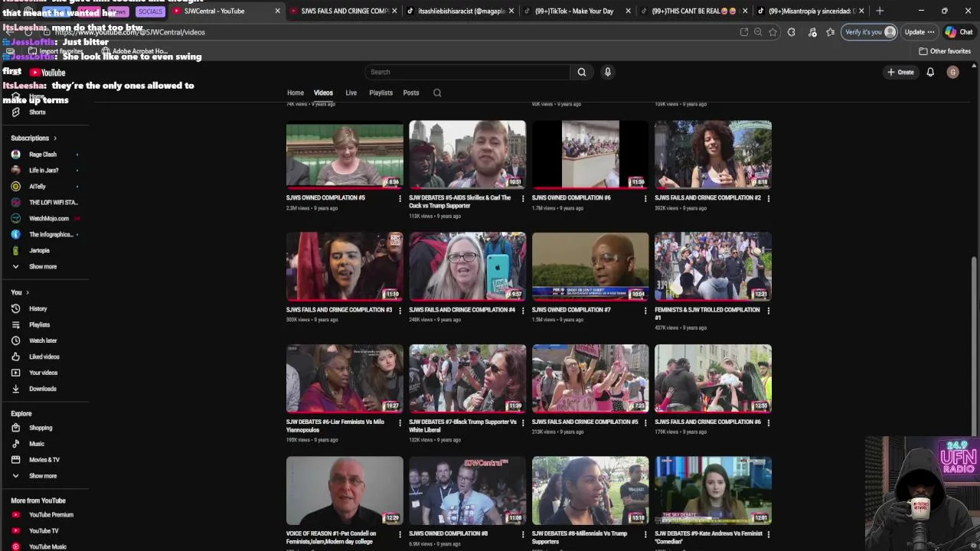Viewport: 980px width, 551px height.
Task: Open the browser Chat button
Action: click(959, 32)
